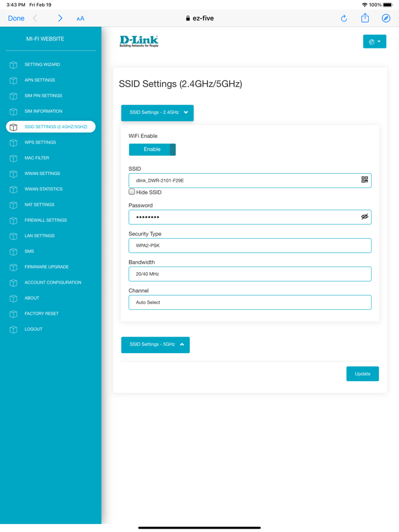Click the cube icon beside MAC Filter
Screen dimensions: 399x532
[13, 158]
